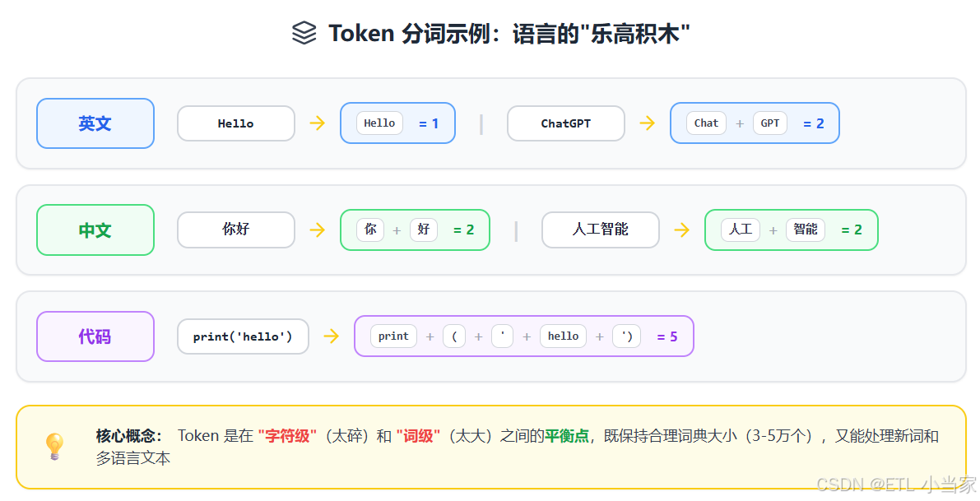Click the arrow after the Hello input box
This screenshot has height=501, width=980.
coord(318,123)
